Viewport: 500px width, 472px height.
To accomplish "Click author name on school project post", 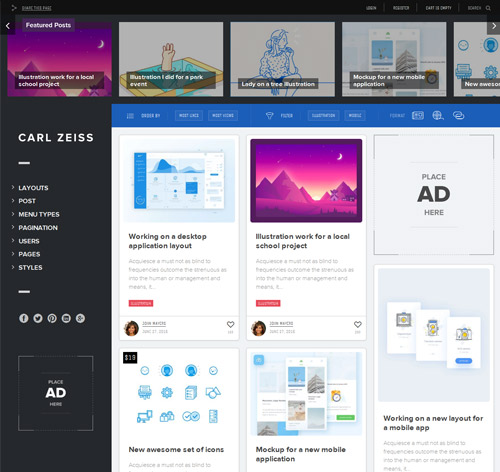I will click(281, 323).
